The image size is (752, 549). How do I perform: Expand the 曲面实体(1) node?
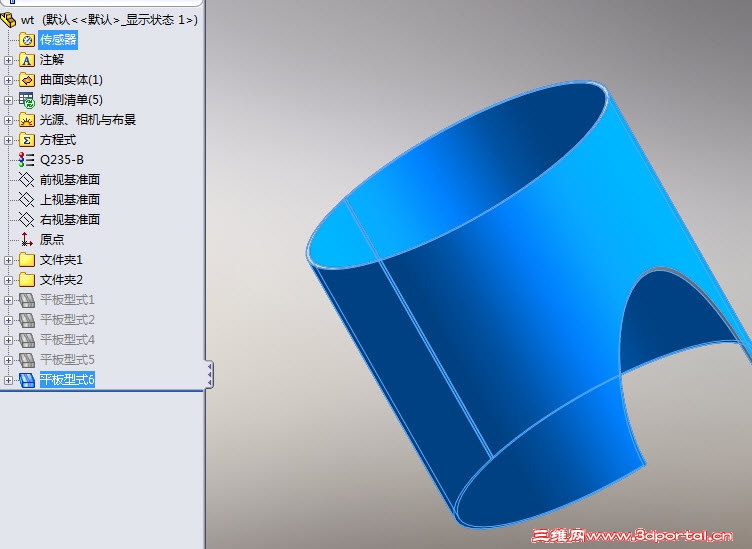(8, 81)
